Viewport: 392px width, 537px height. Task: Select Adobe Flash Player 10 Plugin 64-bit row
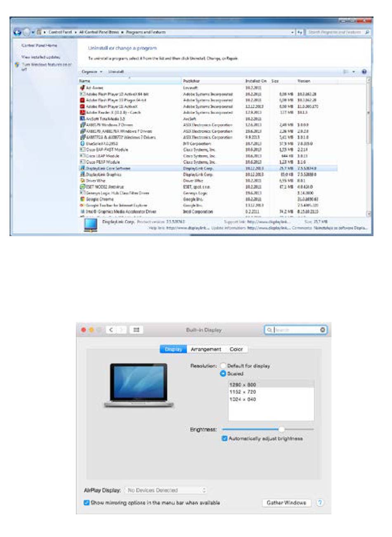click(x=208, y=100)
